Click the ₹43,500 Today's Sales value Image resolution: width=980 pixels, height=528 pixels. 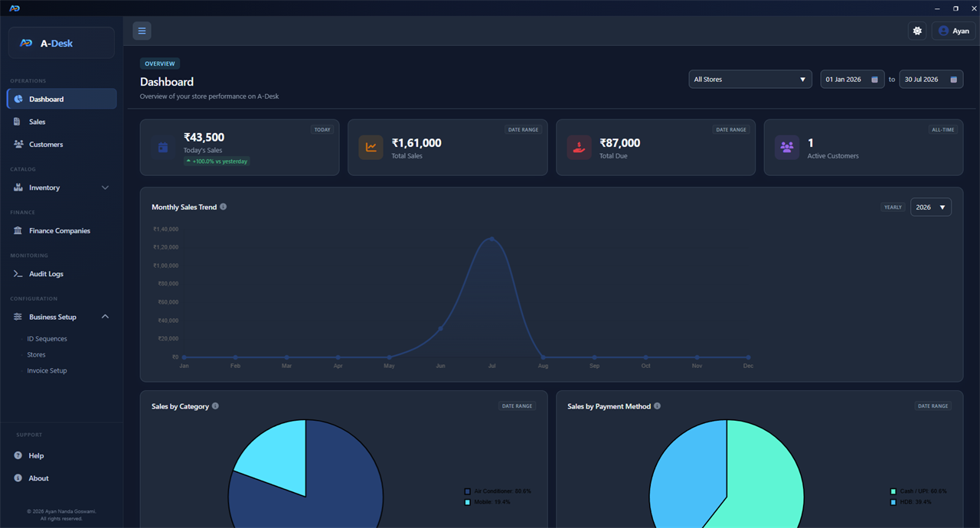[x=204, y=137]
